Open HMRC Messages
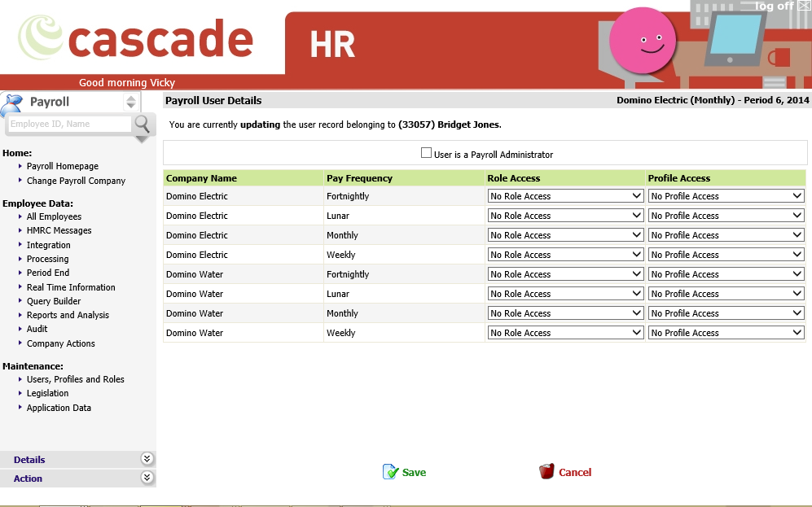812x507 pixels. pyautogui.click(x=59, y=230)
